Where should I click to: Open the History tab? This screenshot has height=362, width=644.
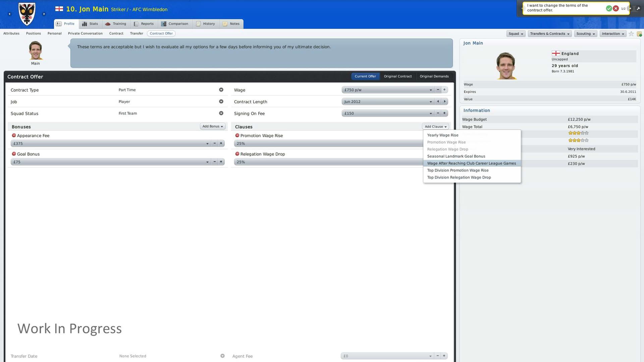(206, 24)
